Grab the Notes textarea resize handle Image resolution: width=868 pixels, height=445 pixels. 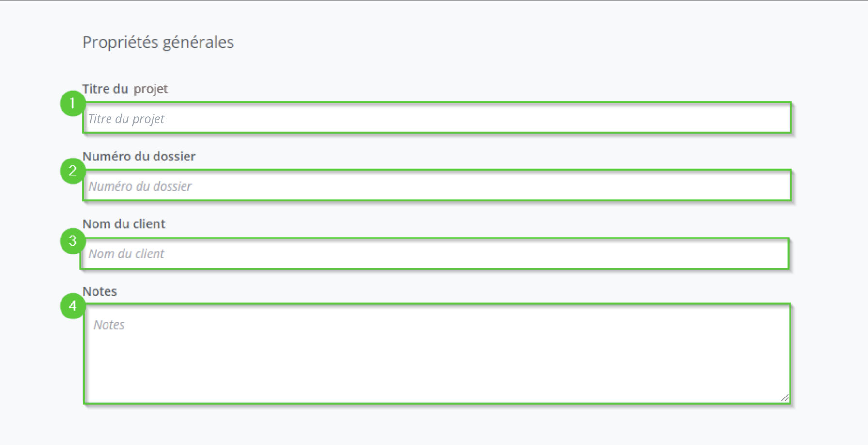[785, 397]
